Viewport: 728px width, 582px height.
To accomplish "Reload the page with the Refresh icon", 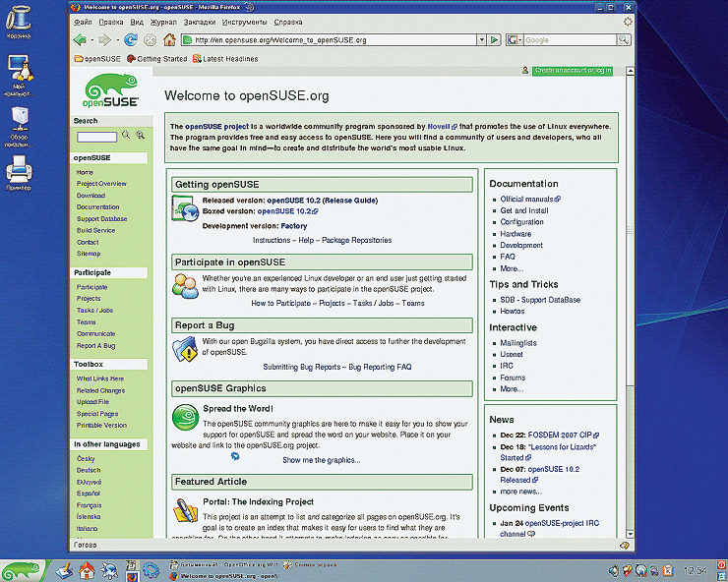I will click(x=131, y=40).
